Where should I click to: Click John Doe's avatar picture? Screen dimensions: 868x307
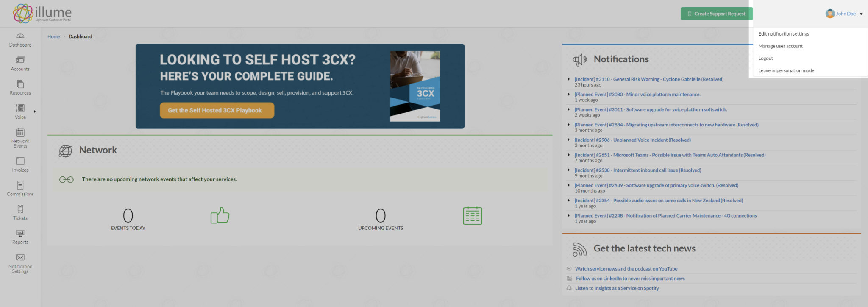pos(830,14)
